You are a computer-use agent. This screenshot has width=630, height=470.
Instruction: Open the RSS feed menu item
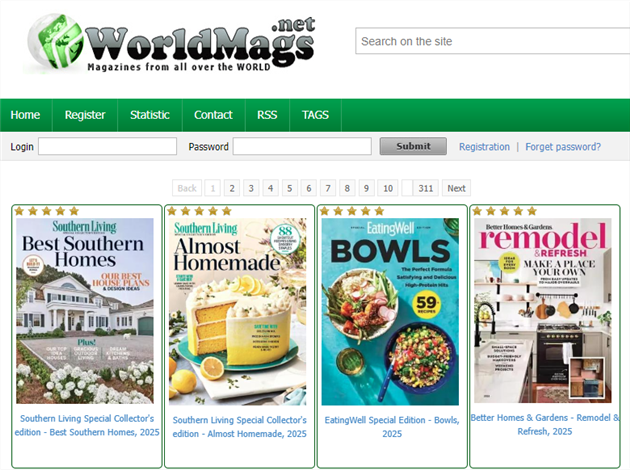[x=267, y=115]
